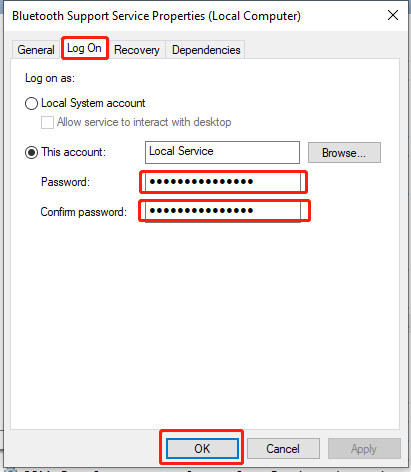Click into the Confirm password field
Screen dimensions: 411x472
pos(223,211)
